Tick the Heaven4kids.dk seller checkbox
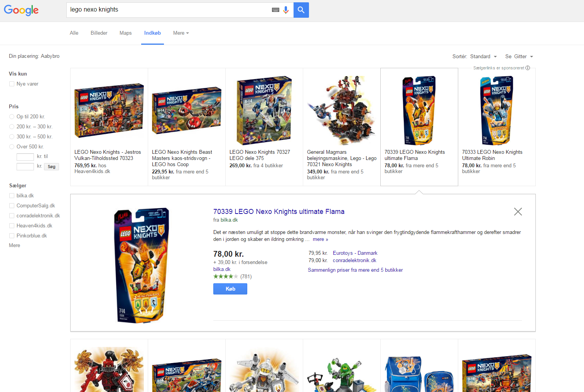Image resolution: width=584 pixels, height=392 pixels. point(12,226)
